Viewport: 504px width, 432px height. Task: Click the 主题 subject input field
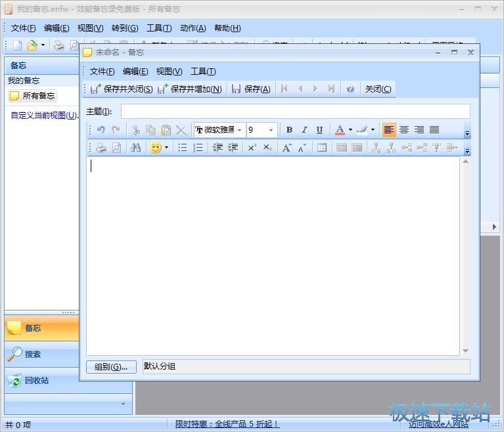[295, 112]
